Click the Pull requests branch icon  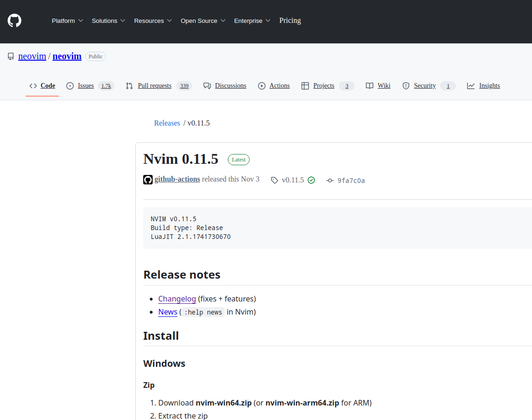pyautogui.click(x=129, y=85)
